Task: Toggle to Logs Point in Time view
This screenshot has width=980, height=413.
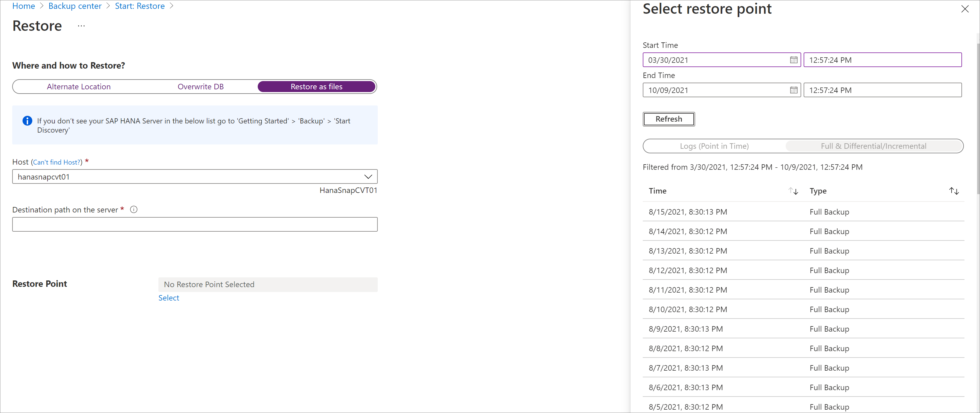Action: click(x=714, y=146)
